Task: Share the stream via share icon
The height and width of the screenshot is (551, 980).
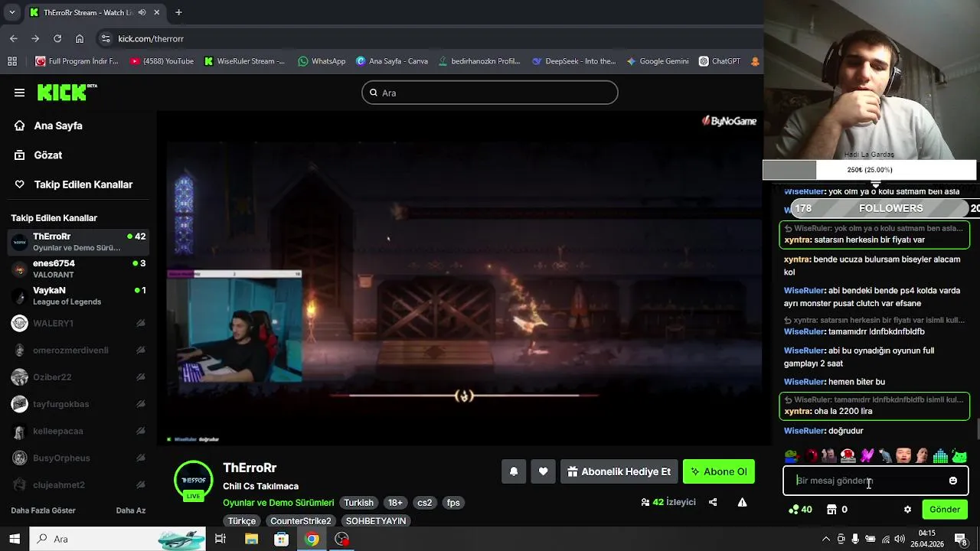Action: [713, 502]
